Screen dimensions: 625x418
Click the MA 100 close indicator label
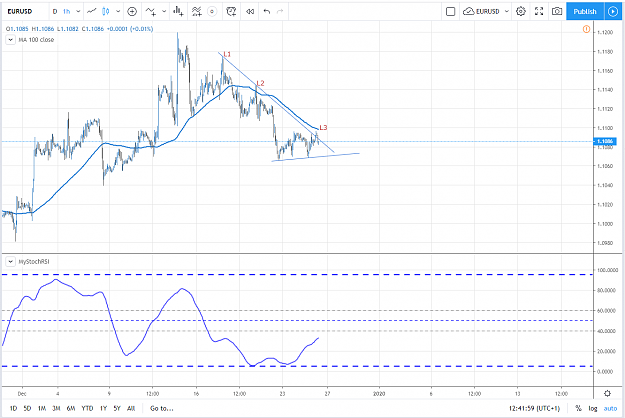[36, 40]
